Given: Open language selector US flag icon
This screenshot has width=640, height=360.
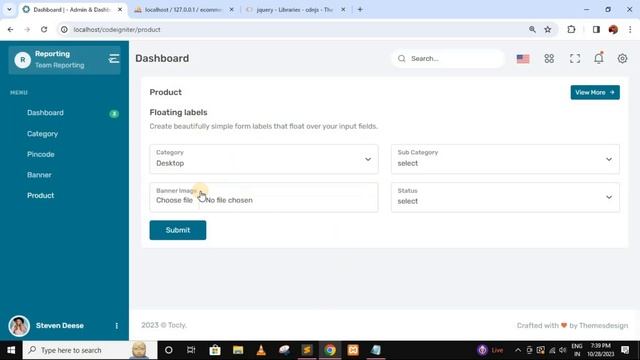Looking at the screenshot, I should click(x=523, y=59).
